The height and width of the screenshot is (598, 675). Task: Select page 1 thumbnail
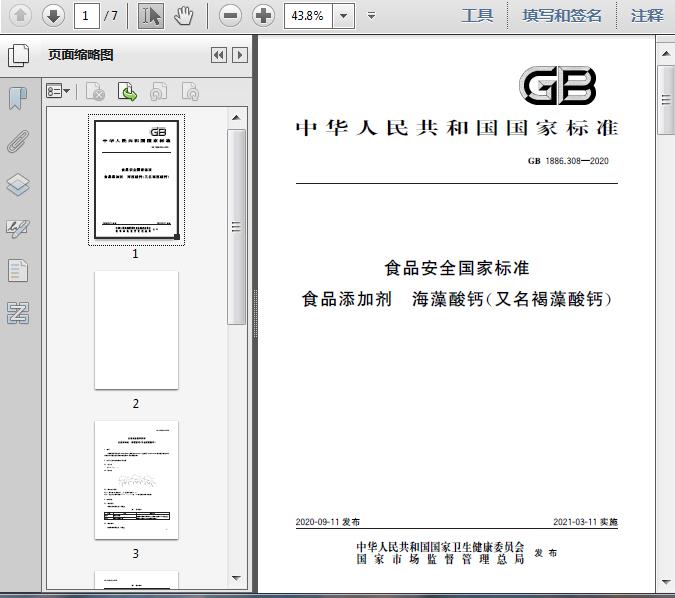tap(136, 180)
